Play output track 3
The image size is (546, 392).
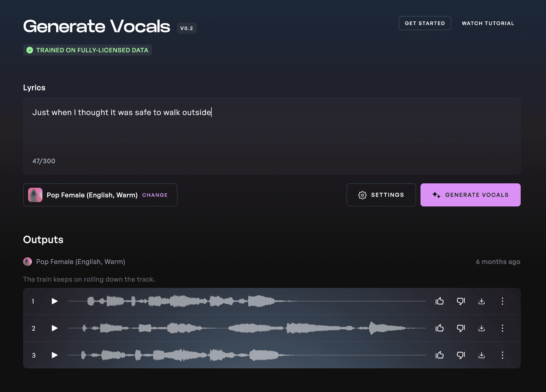click(55, 355)
